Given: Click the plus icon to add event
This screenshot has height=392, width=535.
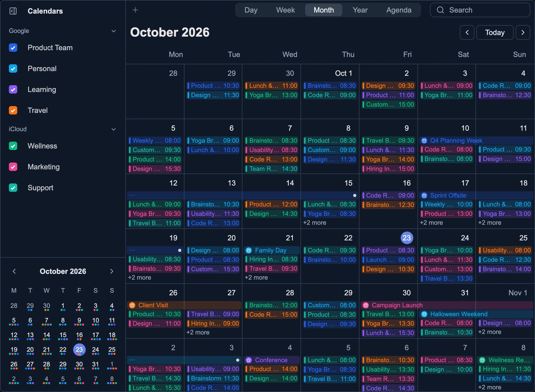Looking at the screenshot, I should click(x=135, y=10).
